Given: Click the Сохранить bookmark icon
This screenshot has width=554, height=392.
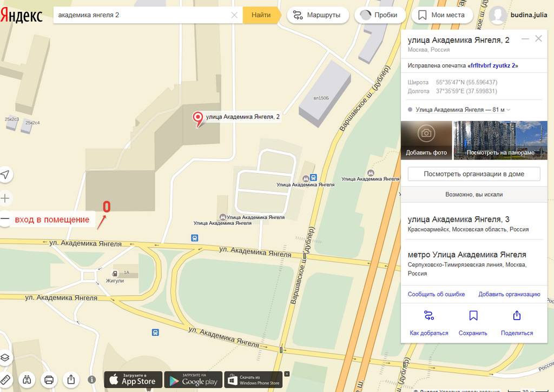Looking at the screenshot, I should (x=473, y=315).
